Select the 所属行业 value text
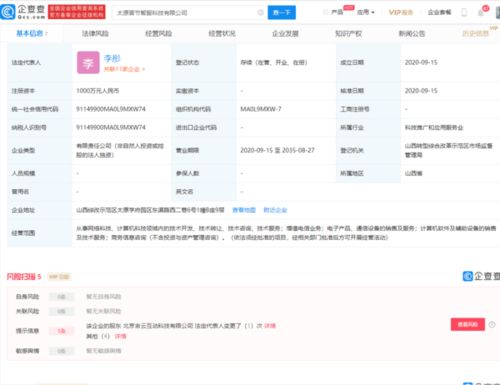 coord(434,127)
